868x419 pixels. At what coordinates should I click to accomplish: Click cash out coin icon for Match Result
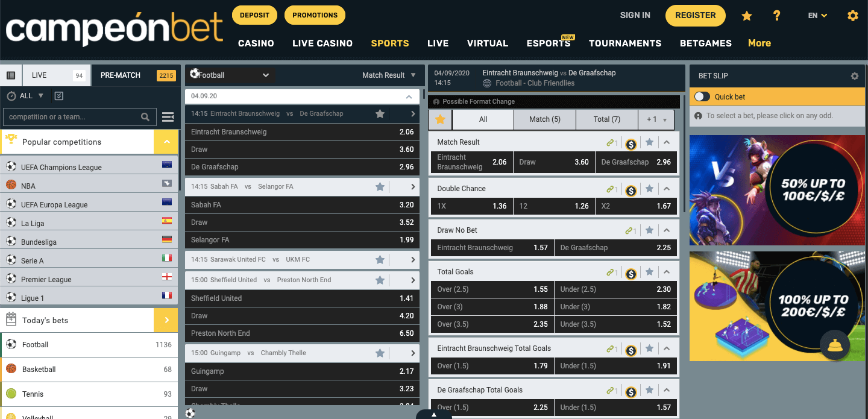pyautogui.click(x=631, y=143)
